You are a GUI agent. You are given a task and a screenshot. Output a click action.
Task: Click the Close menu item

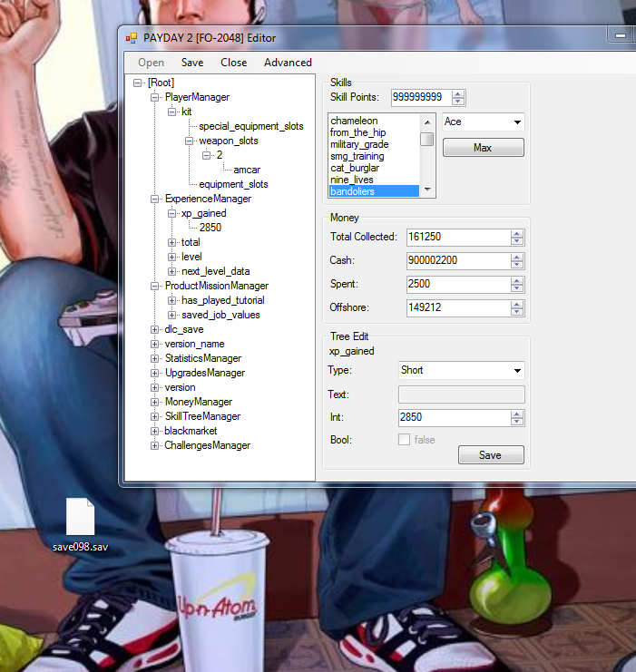point(233,63)
